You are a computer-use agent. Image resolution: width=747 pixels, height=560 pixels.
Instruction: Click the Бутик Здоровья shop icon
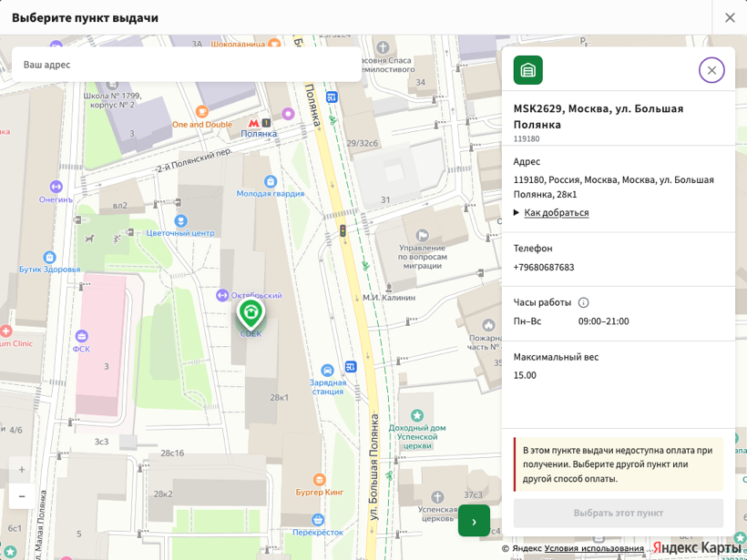[49, 257]
